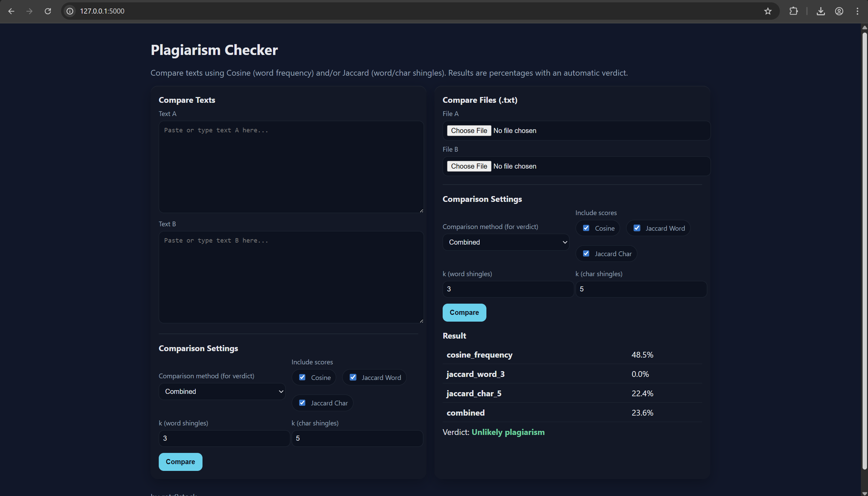Screen dimensions: 868x496
Task: Click the browser back navigation arrow
Action: [11, 11]
